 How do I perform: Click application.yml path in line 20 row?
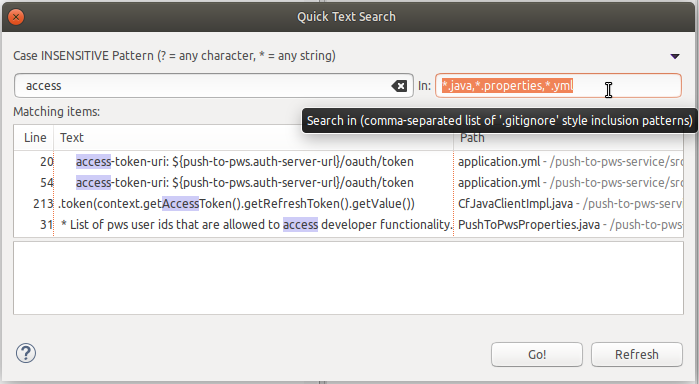pos(570,161)
